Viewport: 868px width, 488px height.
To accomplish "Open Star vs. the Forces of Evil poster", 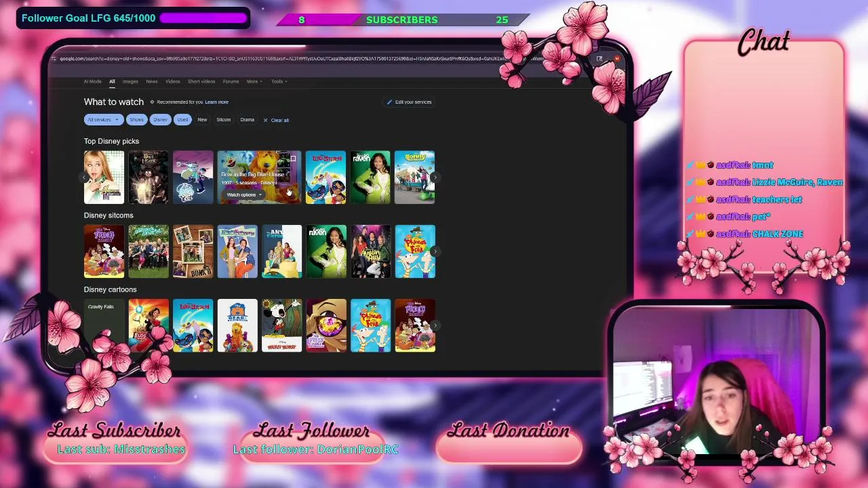I will (193, 178).
